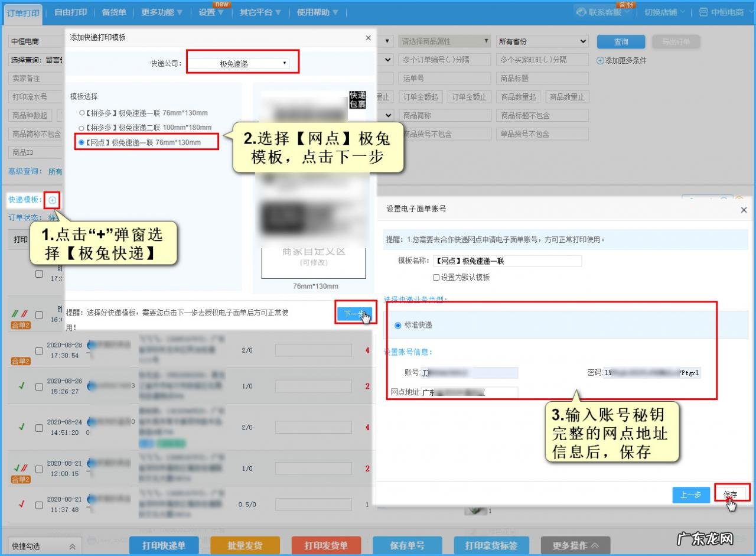Close the 添加快递打印模板 dialog

coord(368,37)
